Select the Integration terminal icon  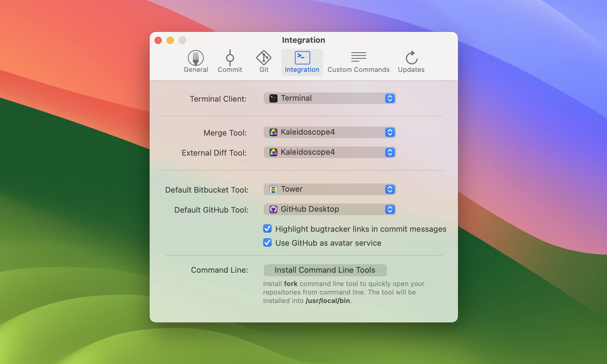tap(302, 58)
